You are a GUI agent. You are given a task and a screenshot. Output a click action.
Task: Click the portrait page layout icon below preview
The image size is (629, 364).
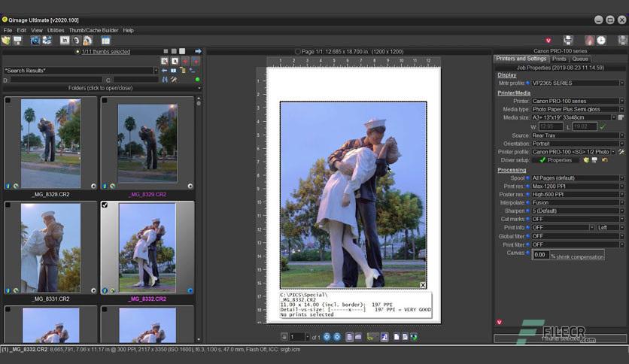point(349,337)
